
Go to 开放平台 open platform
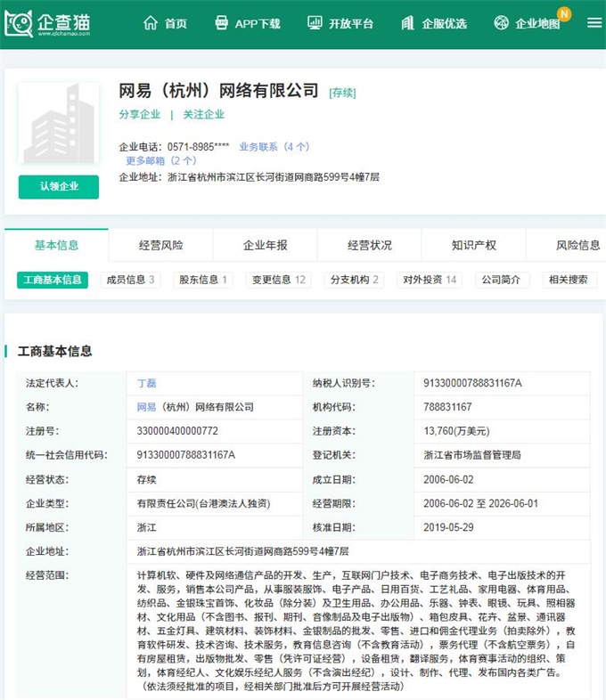[340, 23]
